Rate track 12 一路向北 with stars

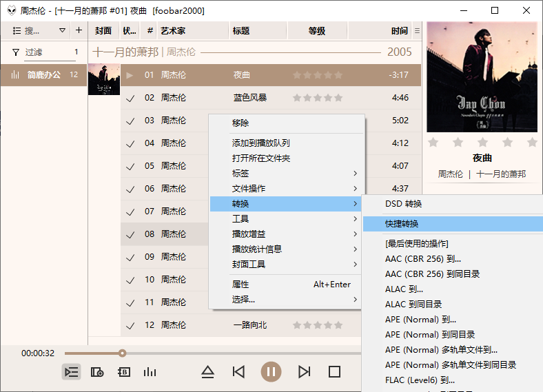pos(318,325)
